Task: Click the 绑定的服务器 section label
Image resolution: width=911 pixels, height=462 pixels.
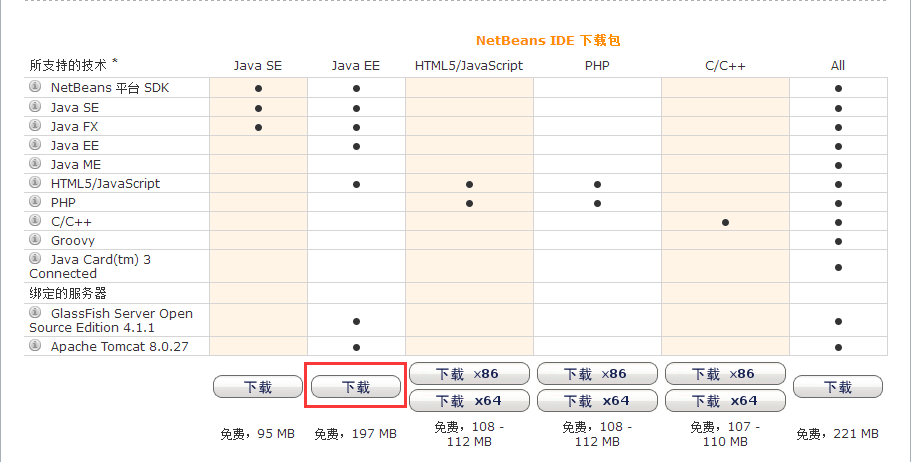Action: 68,293
